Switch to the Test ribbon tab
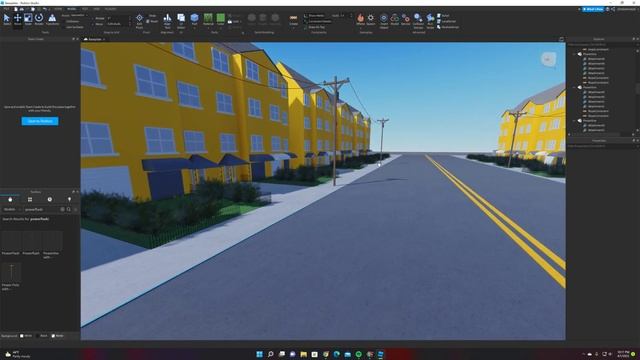Image resolution: width=640 pixels, height=360 pixels. click(x=84, y=9)
